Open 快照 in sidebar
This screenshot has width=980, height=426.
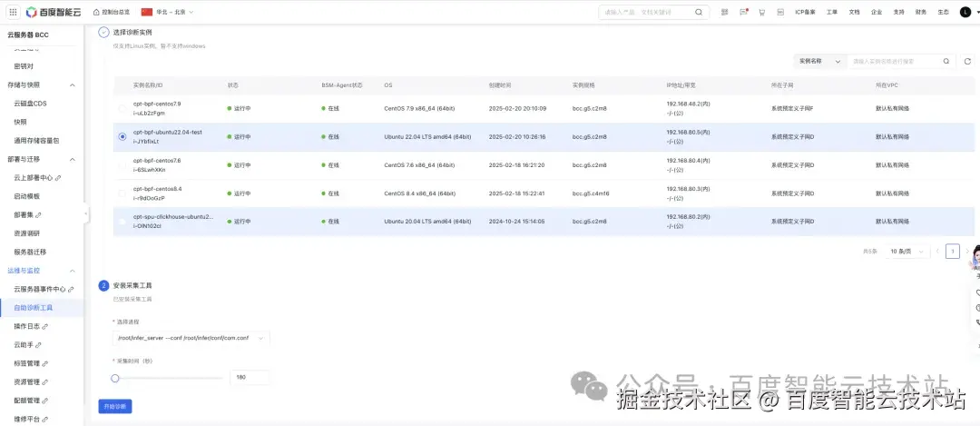point(20,122)
